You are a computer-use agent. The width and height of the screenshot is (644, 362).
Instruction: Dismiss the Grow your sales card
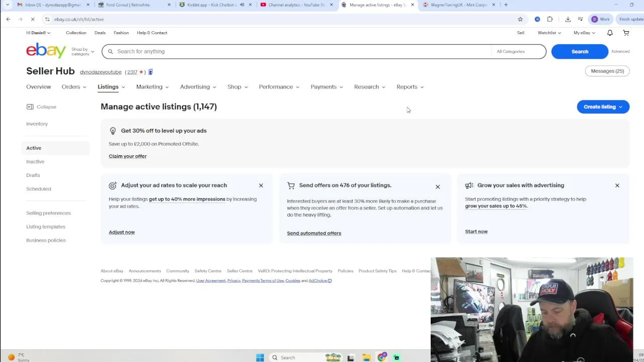[x=617, y=186]
